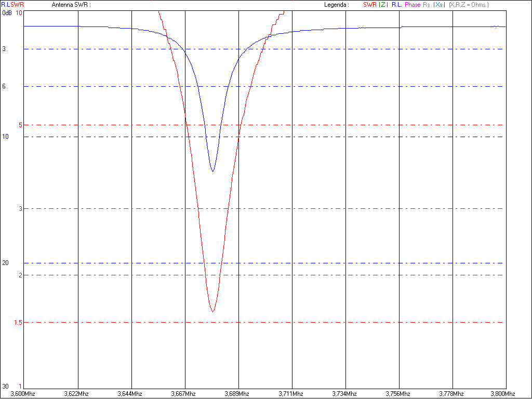
Task: Click the 20 dB return loss label
Action: pyautogui.click(x=5, y=263)
